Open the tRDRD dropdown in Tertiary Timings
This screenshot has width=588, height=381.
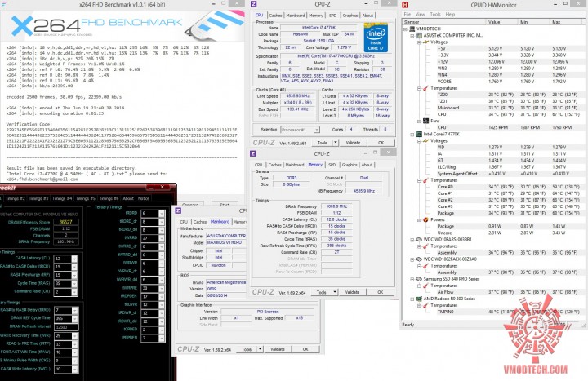tap(161, 214)
